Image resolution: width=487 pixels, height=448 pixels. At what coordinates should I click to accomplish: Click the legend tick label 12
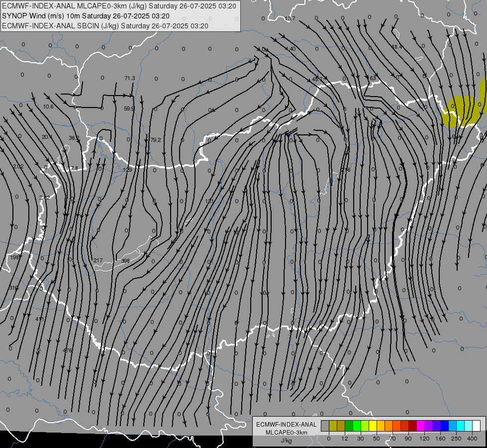[345, 439]
